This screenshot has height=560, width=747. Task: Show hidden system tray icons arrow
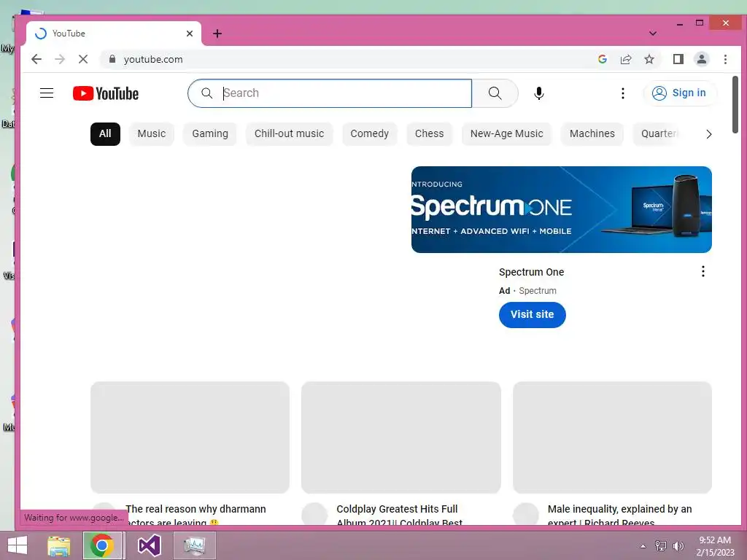coord(643,546)
